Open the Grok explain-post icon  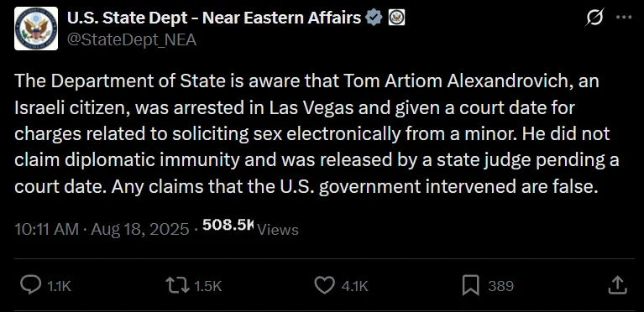coord(594,18)
